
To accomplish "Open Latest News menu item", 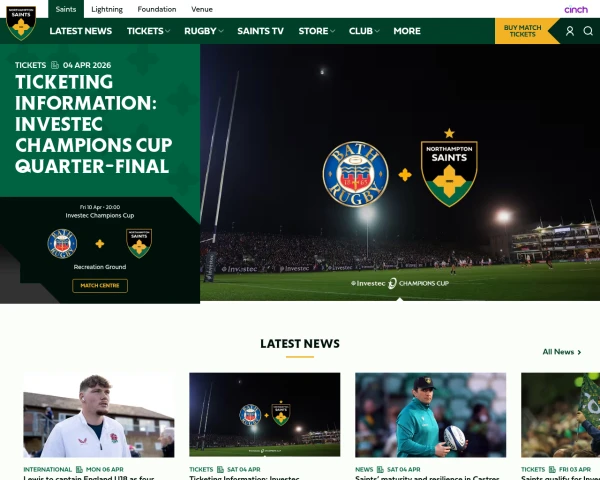I will point(81,31).
